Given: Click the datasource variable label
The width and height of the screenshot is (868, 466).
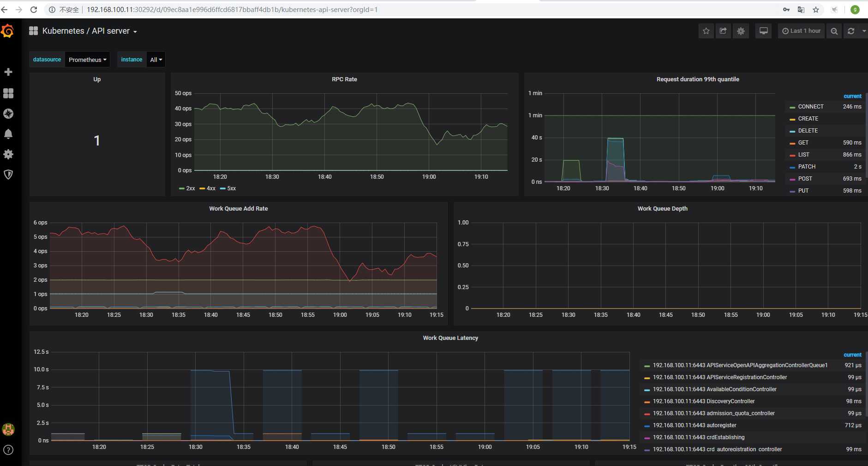Looking at the screenshot, I should [47, 60].
